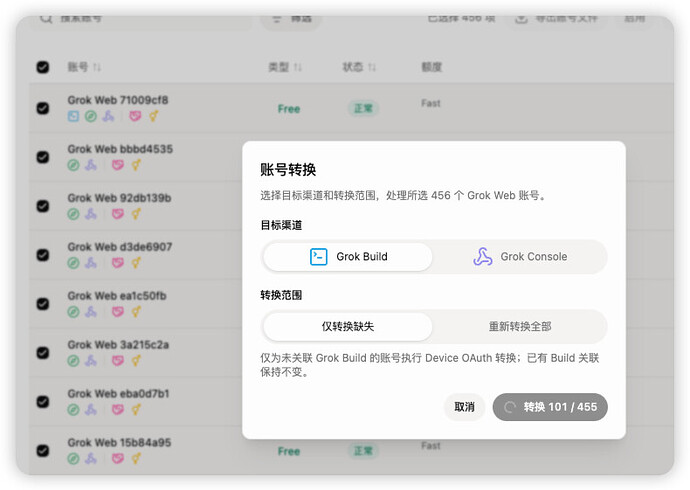Click yellow key icon under Grok Web bbbd4535
690x490 pixels.
click(136, 165)
